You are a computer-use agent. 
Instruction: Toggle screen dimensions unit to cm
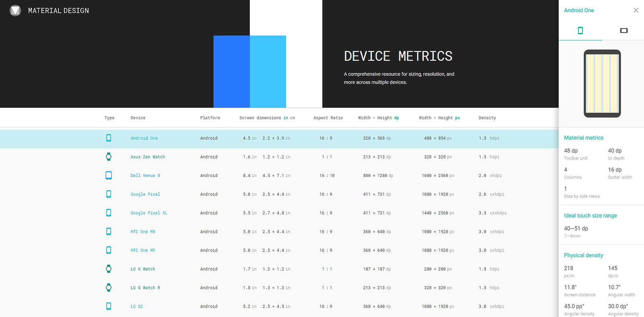[x=293, y=118]
